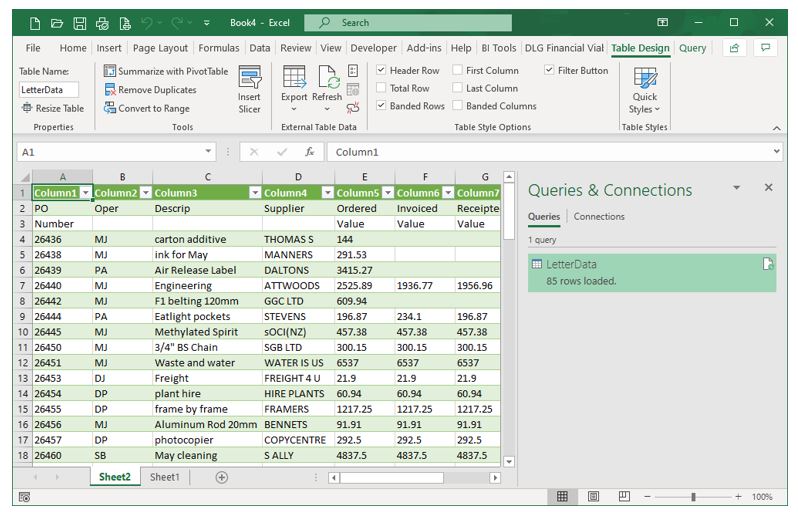Screen dimensions: 798x512
Task: Open Connections in the Queries pane
Action: [599, 216]
